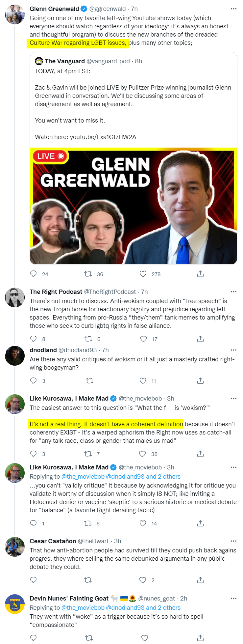The width and height of the screenshot is (243, 644).
Task: Open more options on Cesar Castañon's tweet
Action: [233, 541]
